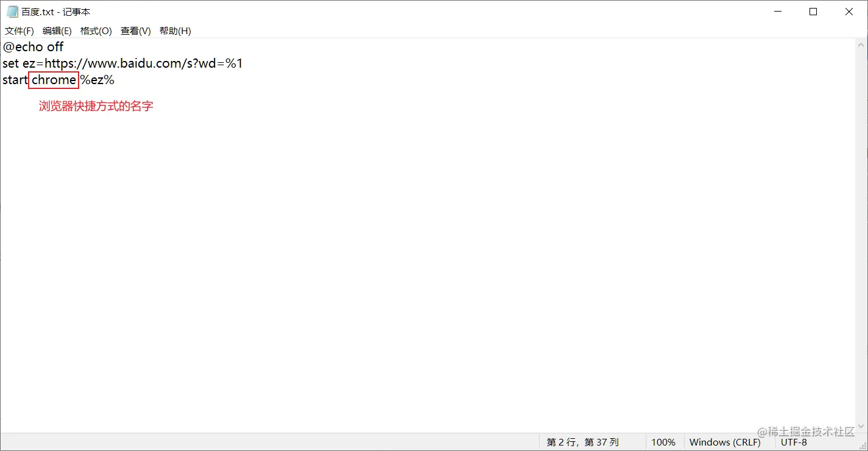868x451 pixels.
Task: Maximize the Notepad window
Action: [x=813, y=12]
